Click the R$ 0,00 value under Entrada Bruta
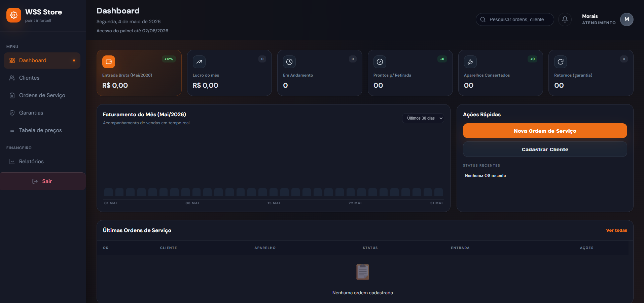The image size is (644, 303). 115,85
